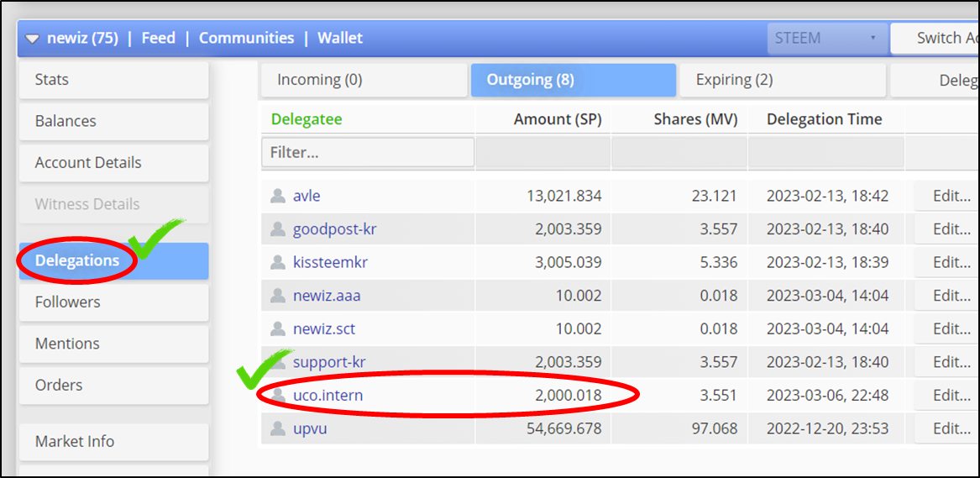Viewport: 980px width, 478px height.
Task: Click Edit for the uco.intern delegation
Action: point(947,396)
